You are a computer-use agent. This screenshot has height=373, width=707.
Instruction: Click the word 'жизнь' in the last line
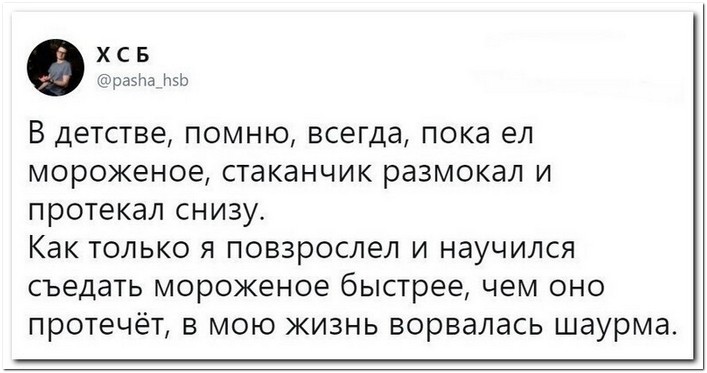coord(332,326)
